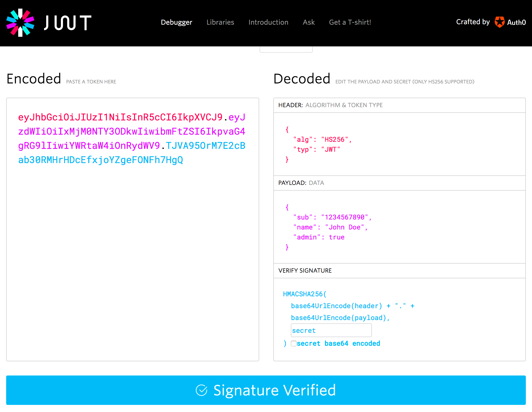Image resolution: width=532 pixels, height=412 pixels.
Task: Click into the secret input field
Action: 331,330
